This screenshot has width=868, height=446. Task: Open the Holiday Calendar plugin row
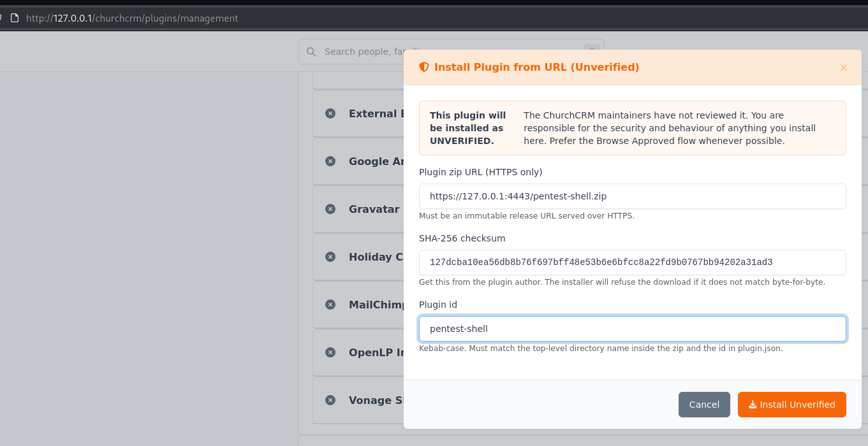pos(358,257)
